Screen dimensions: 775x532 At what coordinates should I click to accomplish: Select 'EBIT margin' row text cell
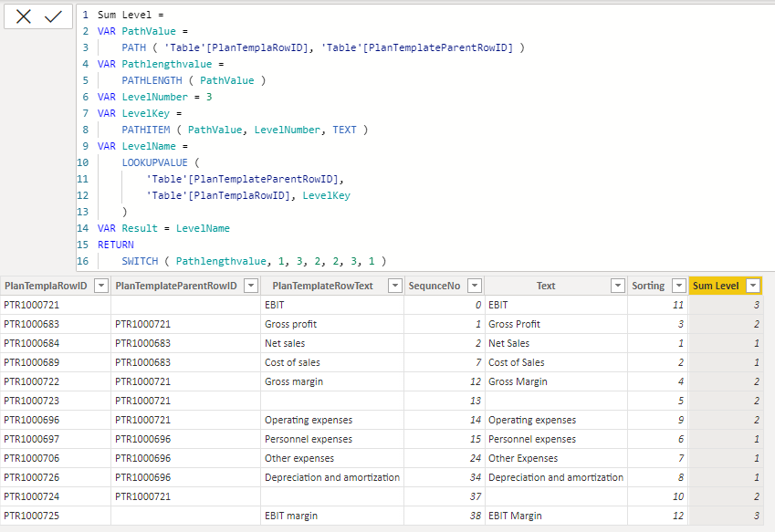pyautogui.click(x=332, y=516)
